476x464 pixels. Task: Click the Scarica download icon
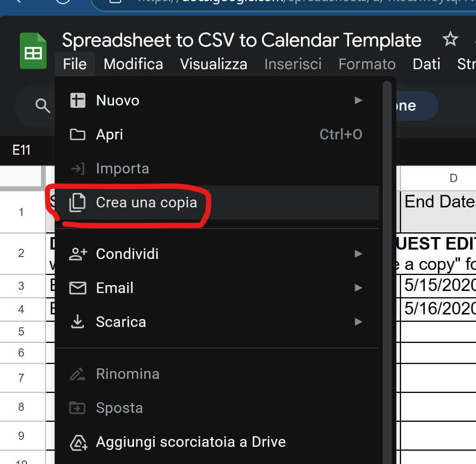[78, 322]
